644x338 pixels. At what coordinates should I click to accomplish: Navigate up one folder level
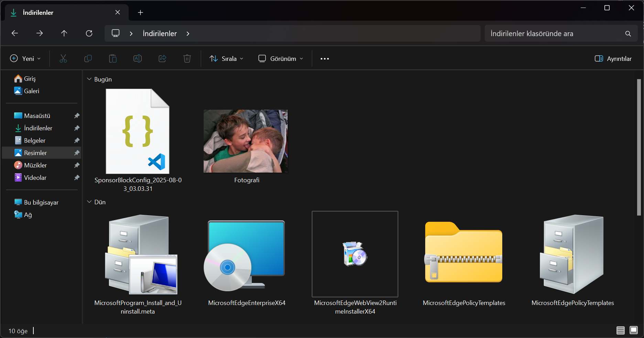click(64, 33)
